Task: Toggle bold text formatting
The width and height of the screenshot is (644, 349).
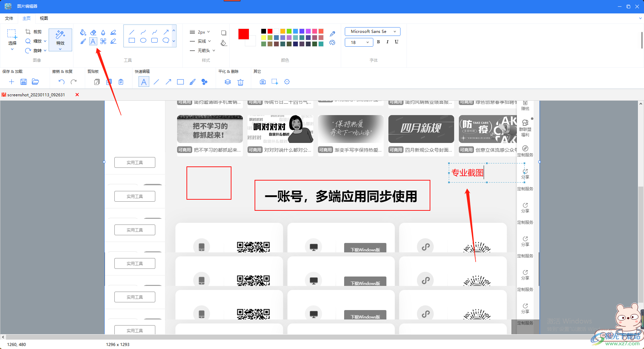Action: pyautogui.click(x=378, y=42)
